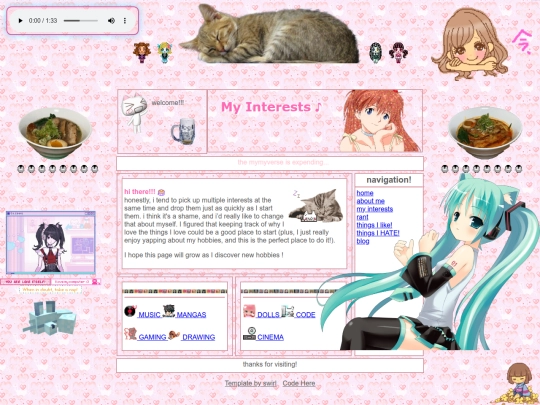Click the projector icon beside CINEMA
Viewport: 540px width, 405px height.
(249, 334)
